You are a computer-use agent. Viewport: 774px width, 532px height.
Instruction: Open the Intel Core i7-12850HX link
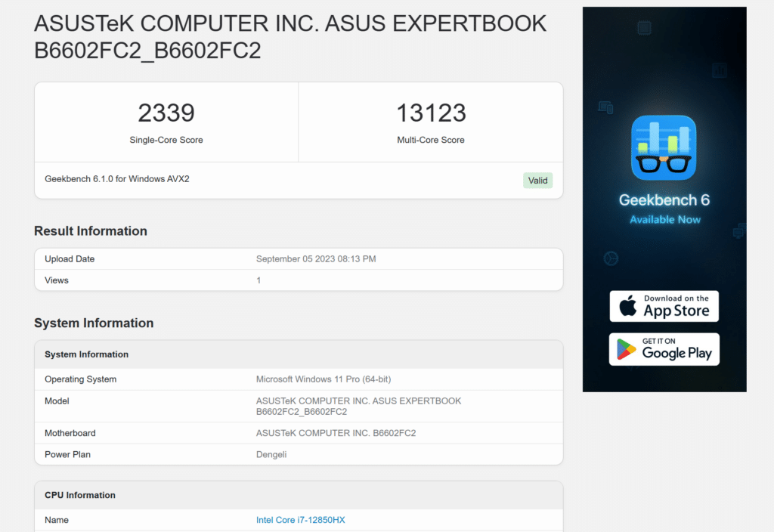(300, 520)
